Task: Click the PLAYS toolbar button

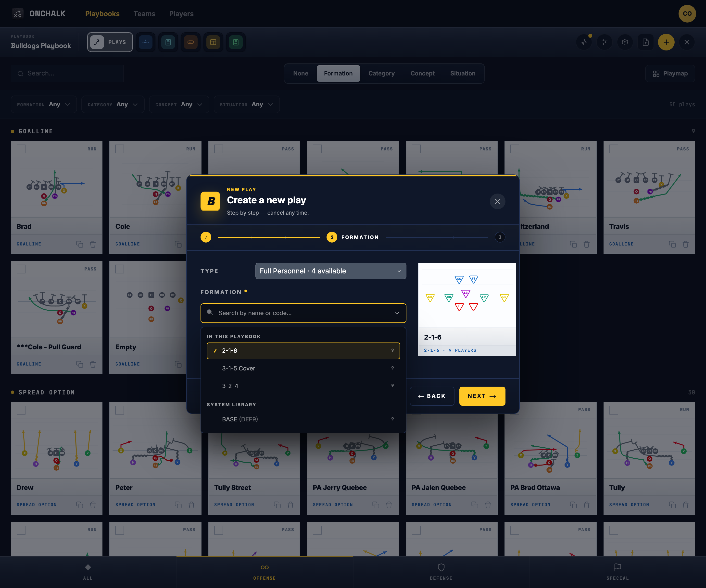Action: coord(110,42)
